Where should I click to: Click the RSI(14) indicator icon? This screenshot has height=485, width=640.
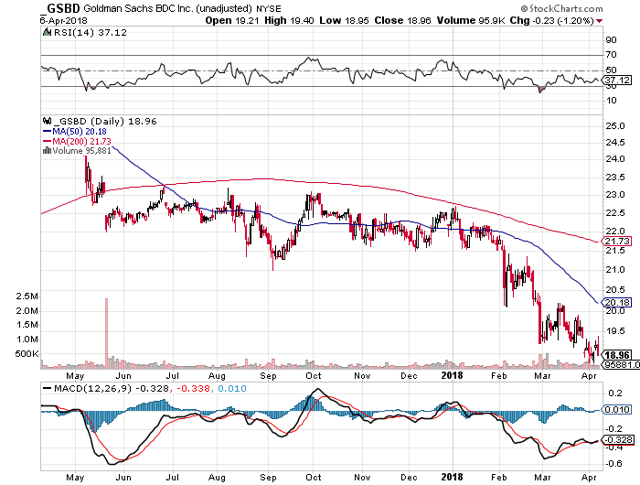pos(47,32)
